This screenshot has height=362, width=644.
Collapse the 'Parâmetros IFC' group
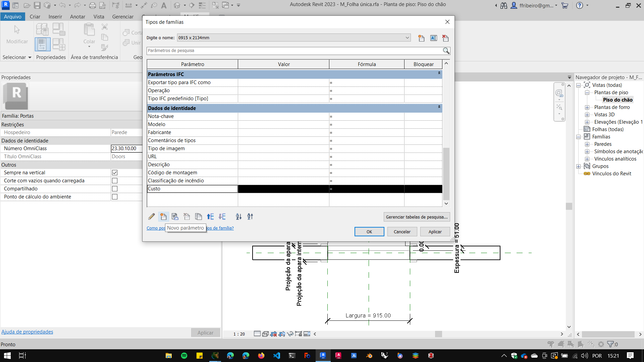click(439, 73)
